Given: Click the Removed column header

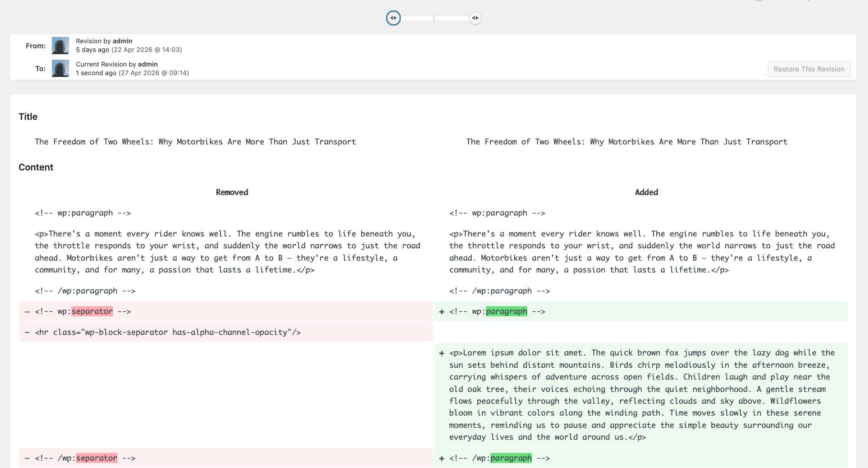Looking at the screenshot, I should [232, 192].
